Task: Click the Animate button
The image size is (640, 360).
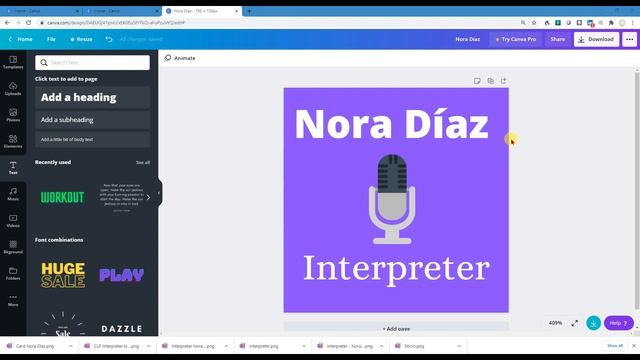Action: 180,58
